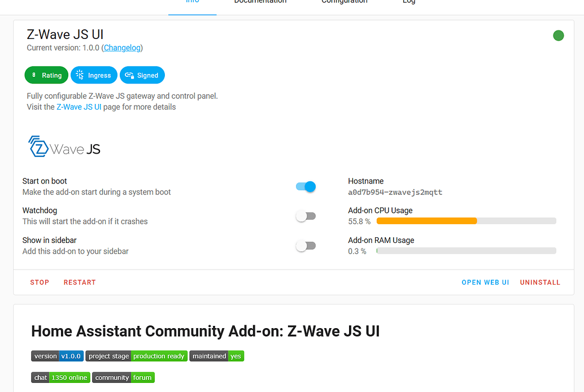
Task: Click the Watchdog label
Action: point(40,211)
